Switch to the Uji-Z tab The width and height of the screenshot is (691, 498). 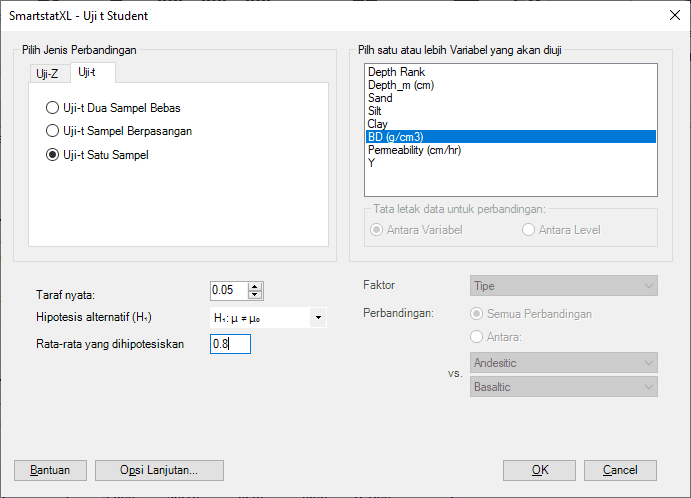point(49,72)
